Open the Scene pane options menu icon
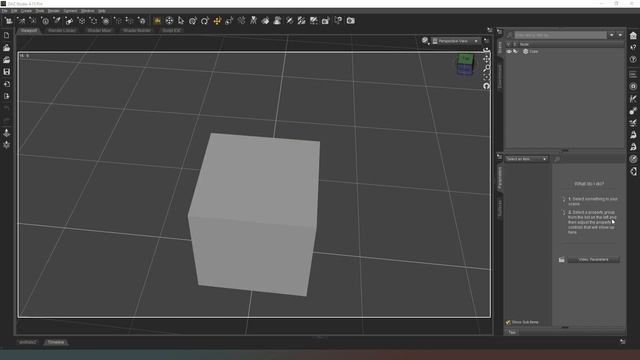Screen dimensions: 640x360 (500, 31)
